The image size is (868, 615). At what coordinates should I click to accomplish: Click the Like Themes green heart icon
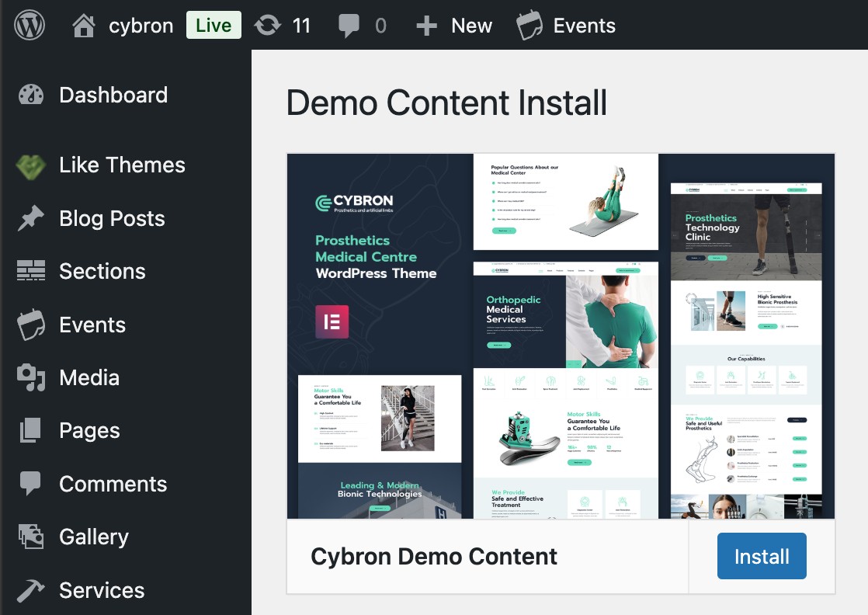pyautogui.click(x=31, y=166)
